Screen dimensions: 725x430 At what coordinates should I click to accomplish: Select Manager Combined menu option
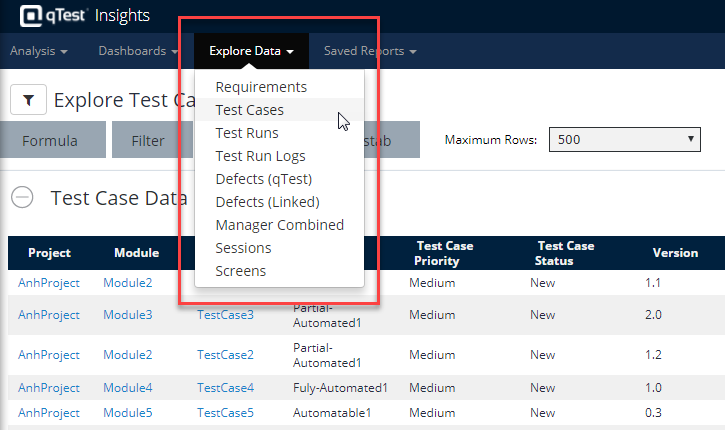coord(280,225)
